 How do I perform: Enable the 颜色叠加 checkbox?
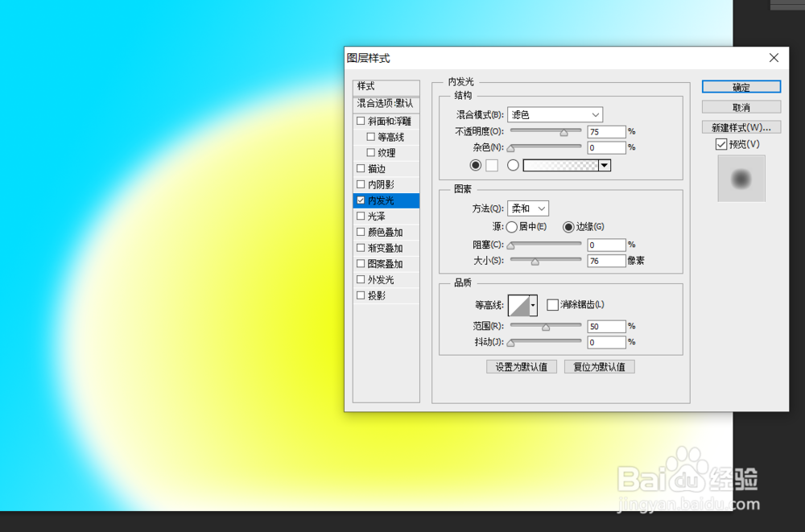361,232
